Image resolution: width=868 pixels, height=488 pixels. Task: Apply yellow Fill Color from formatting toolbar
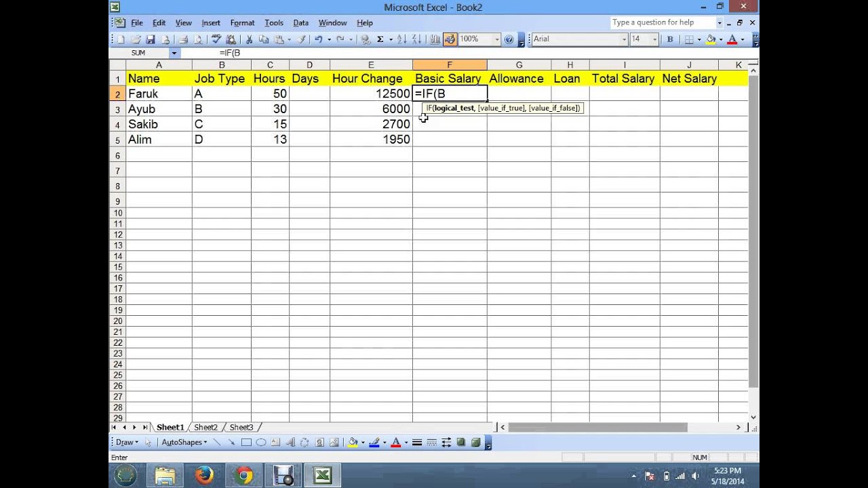tap(710, 39)
